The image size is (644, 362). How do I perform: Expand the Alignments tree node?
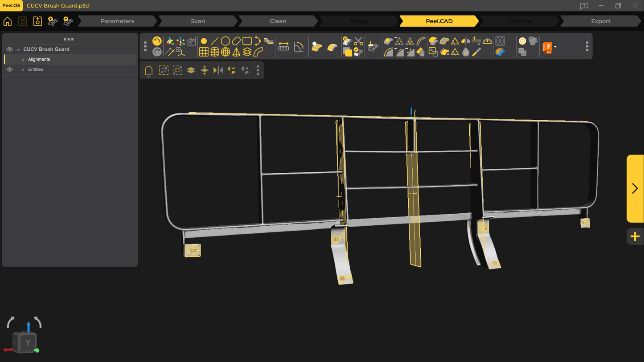pos(23,60)
